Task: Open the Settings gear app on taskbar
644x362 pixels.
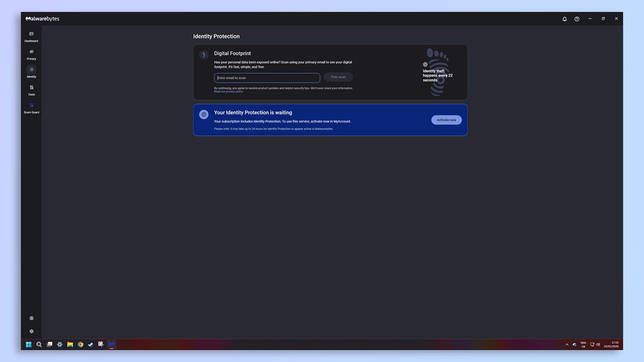Action: click(60, 344)
